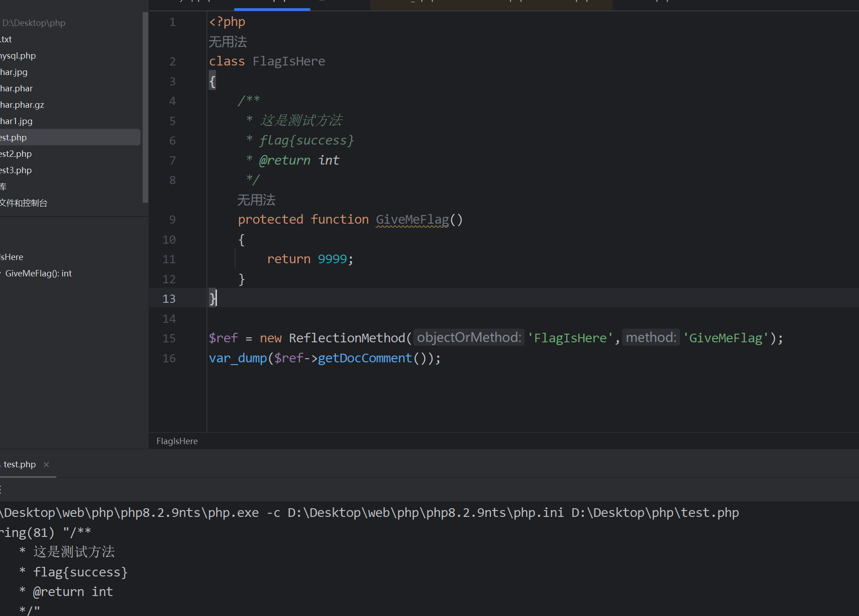Select phar1.jpg in the project tree

pyautogui.click(x=16, y=121)
